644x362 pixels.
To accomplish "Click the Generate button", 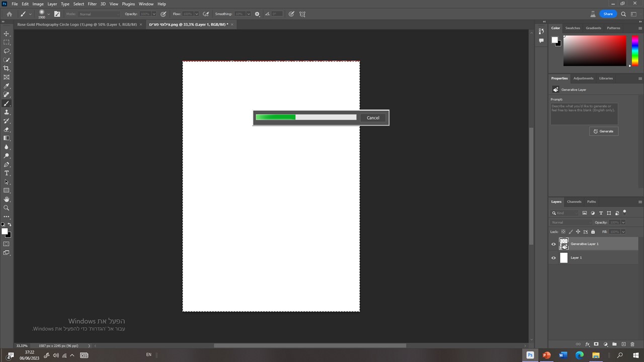I will [603, 131].
